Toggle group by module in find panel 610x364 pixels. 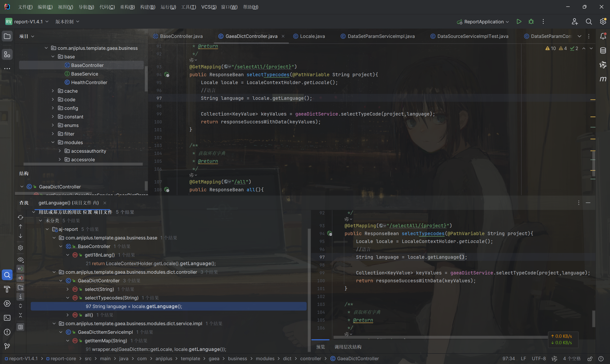click(x=20, y=287)
